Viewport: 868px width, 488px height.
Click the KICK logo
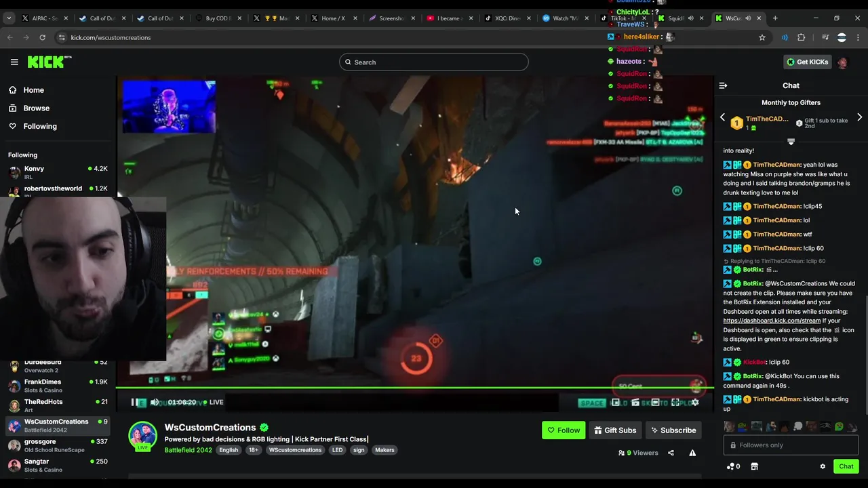[x=49, y=62]
